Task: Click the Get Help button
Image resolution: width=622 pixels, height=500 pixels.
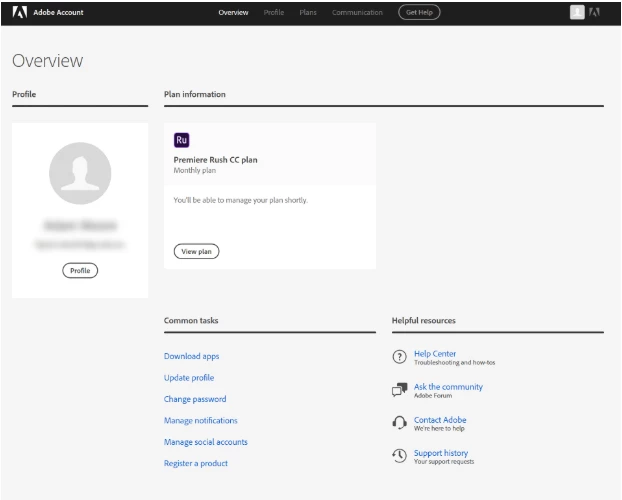Action: [419, 12]
